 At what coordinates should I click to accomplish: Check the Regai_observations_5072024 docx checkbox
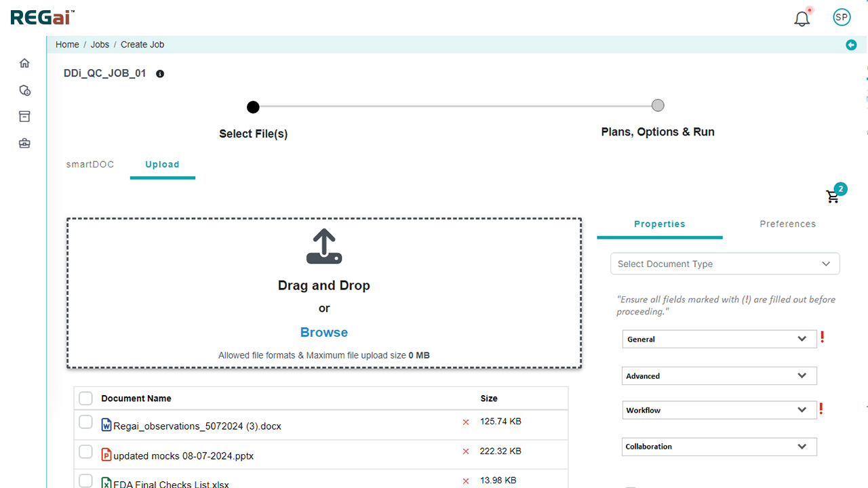coord(85,422)
